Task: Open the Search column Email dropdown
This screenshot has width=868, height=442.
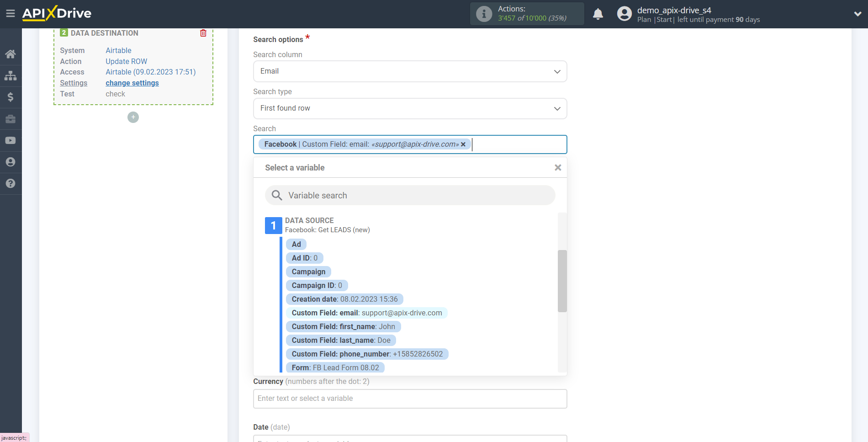Action: tap(410, 71)
